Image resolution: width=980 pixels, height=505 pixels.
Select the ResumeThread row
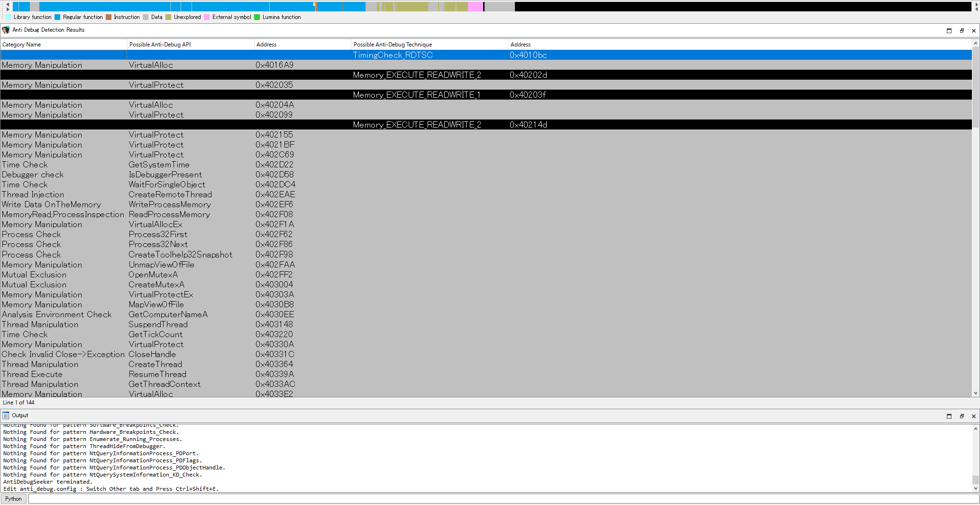point(486,374)
